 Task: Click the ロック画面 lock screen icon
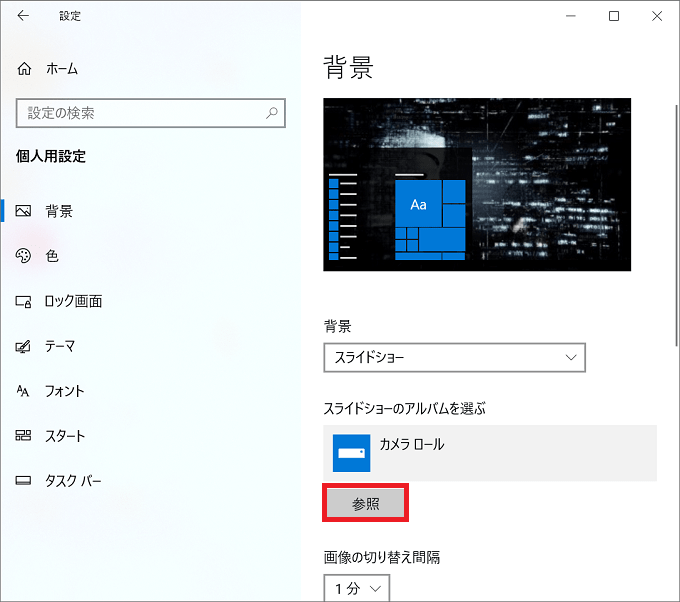pos(23,301)
